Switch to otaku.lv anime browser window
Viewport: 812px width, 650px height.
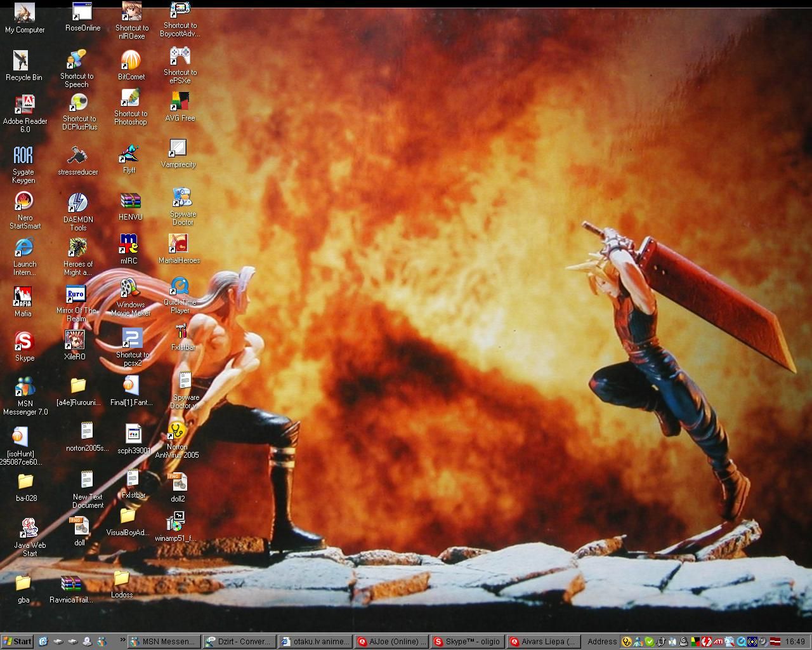(315, 642)
